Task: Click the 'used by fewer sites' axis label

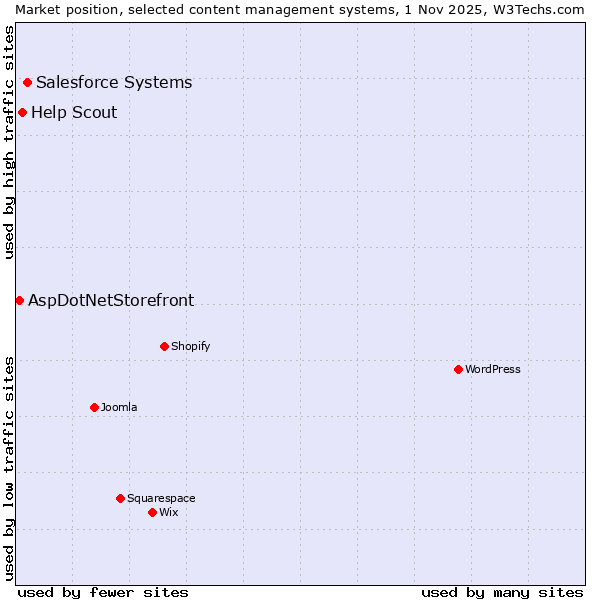Action: 103,592
